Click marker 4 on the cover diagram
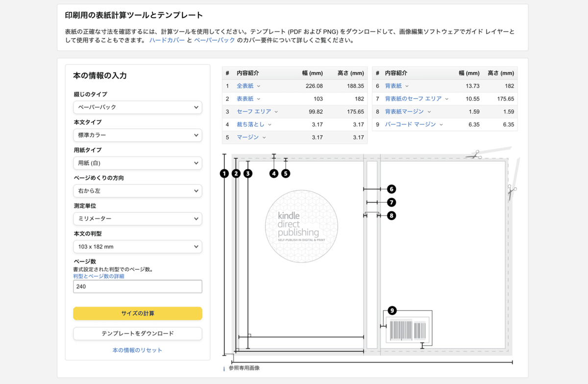Image resolution: width=588 pixels, height=384 pixels. 274,173
